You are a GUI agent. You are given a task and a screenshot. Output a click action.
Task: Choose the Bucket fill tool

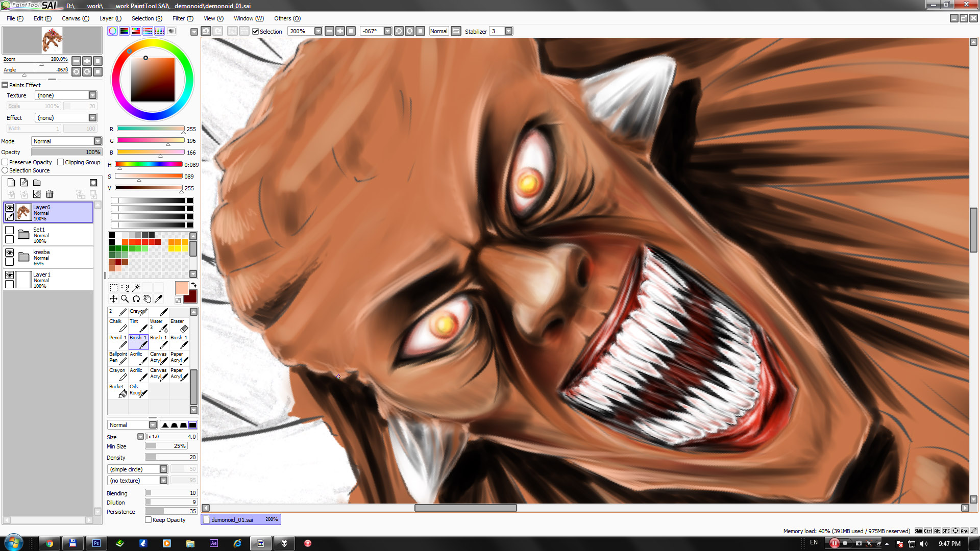(118, 391)
